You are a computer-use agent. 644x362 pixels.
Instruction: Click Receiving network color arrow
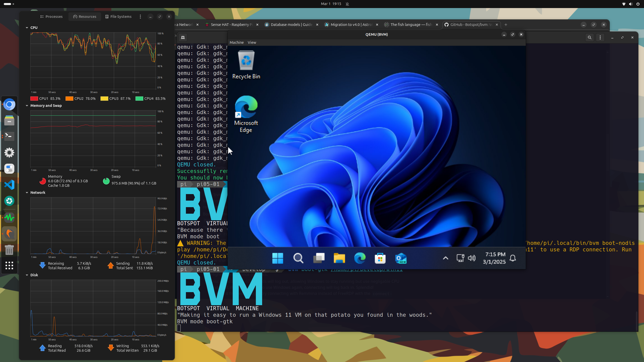tap(43, 265)
